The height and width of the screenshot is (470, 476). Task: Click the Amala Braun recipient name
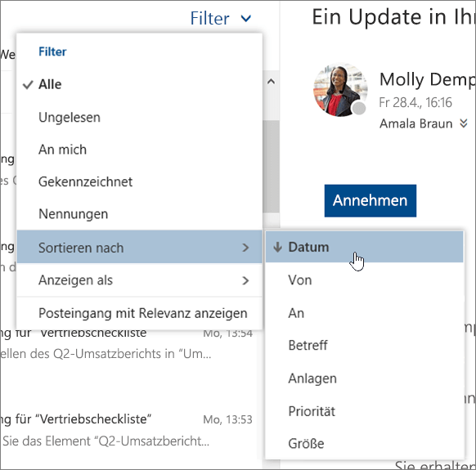(x=416, y=123)
